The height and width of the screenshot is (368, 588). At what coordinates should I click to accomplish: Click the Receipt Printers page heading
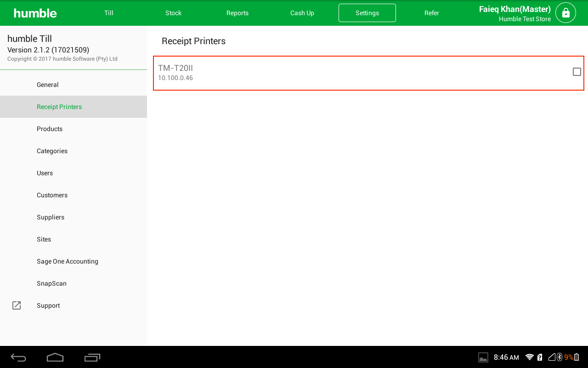pos(193,41)
